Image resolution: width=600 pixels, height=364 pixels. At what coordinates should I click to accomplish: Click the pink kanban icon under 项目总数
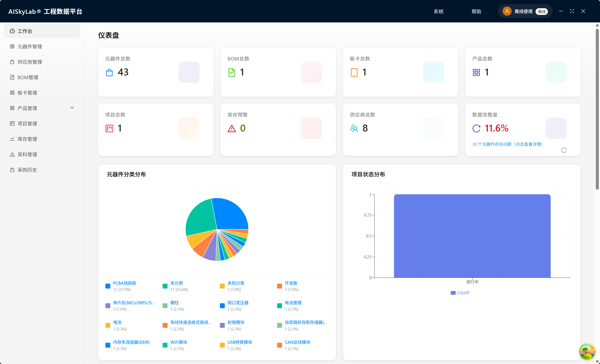tap(109, 128)
